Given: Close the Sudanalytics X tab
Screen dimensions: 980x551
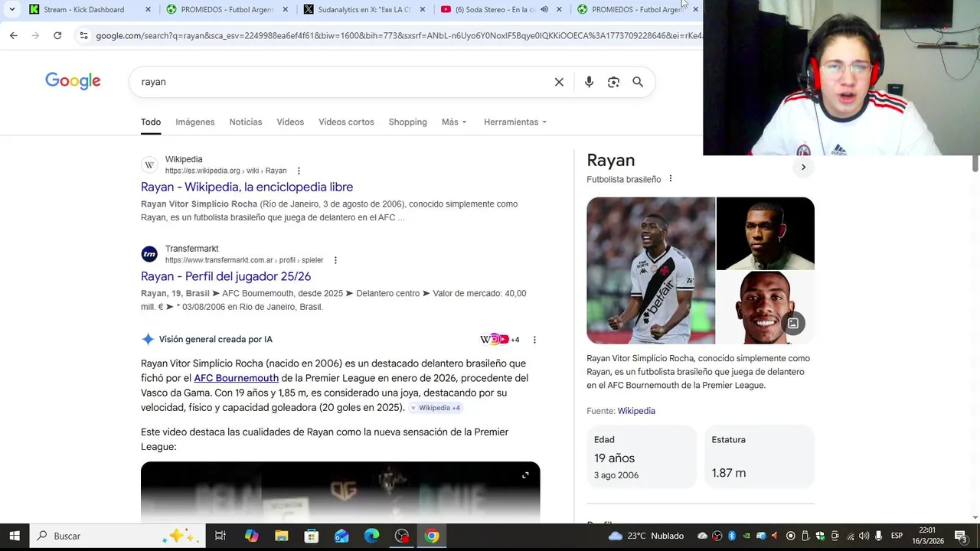Looking at the screenshot, I should tap(422, 9).
